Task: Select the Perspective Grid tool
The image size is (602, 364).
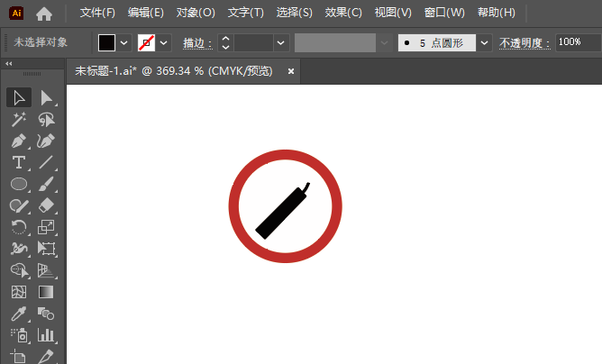Action: [47, 270]
